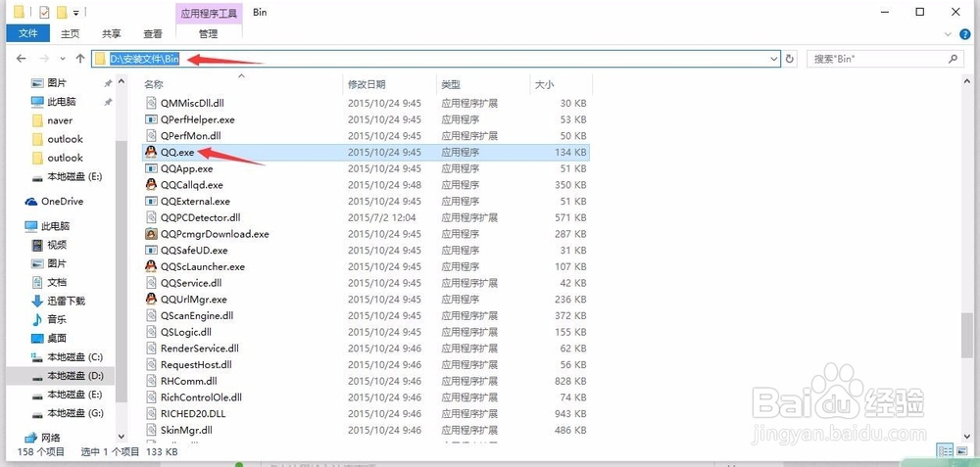Screen dimensions: 980x467
Task: Switch to details view icon
Action: tap(945, 450)
